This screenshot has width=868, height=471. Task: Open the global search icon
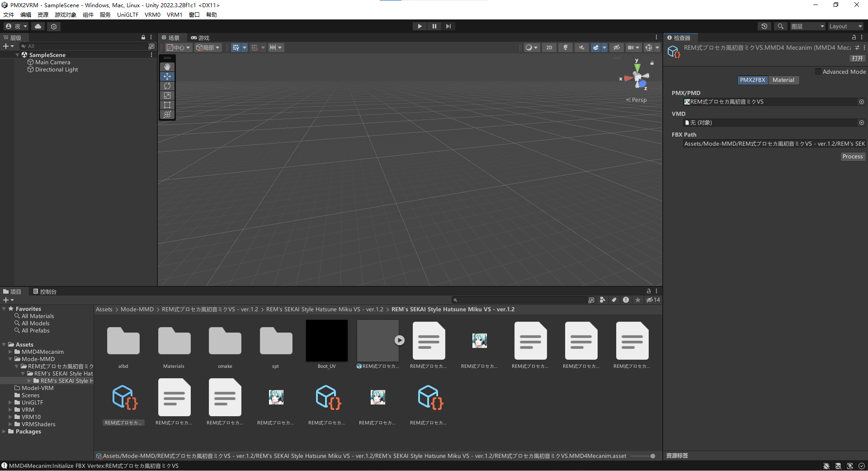click(780, 26)
